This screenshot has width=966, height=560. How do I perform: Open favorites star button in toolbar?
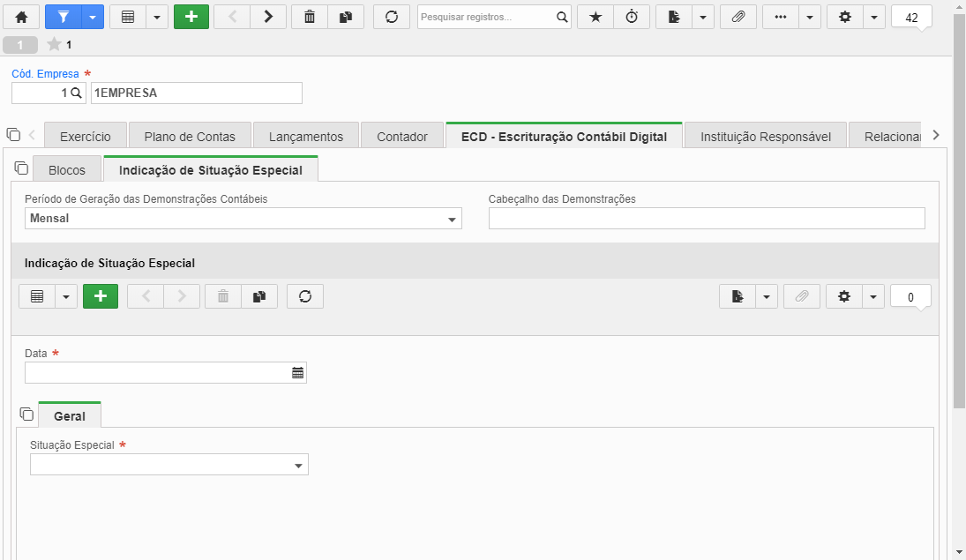[x=595, y=18]
